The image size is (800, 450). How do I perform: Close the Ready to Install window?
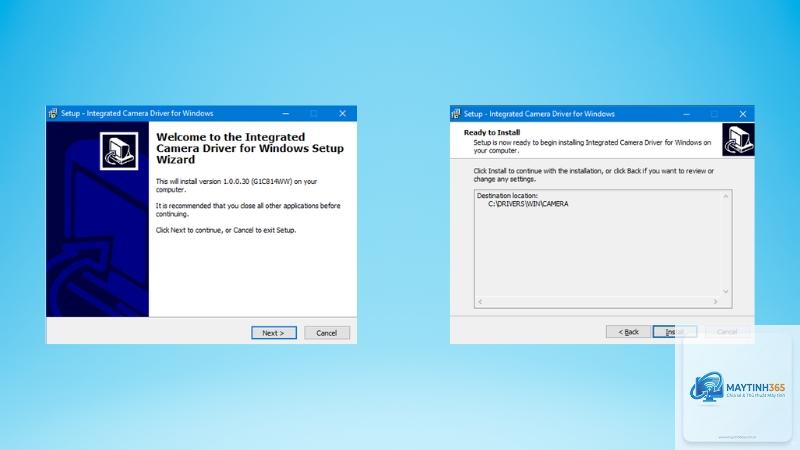point(743,114)
